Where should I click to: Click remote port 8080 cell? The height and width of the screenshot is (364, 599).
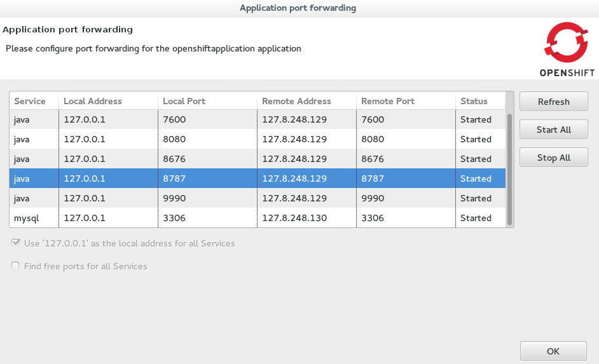click(x=373, y=139)
